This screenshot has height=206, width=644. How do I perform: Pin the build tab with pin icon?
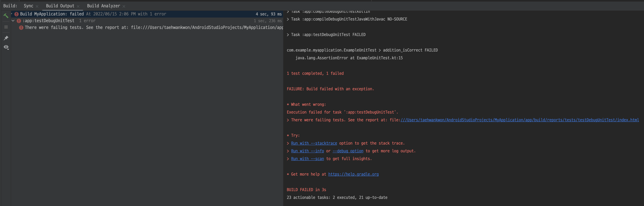(x=6, y=38)
